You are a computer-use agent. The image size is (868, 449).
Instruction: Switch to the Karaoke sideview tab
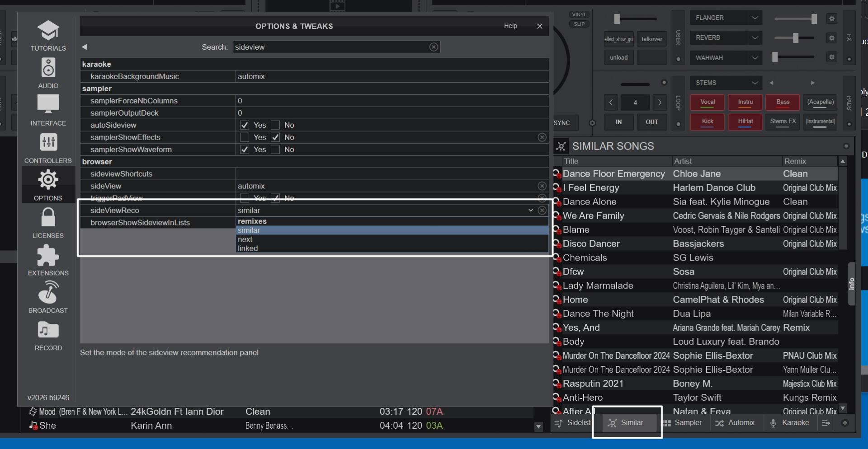point(789,423)
